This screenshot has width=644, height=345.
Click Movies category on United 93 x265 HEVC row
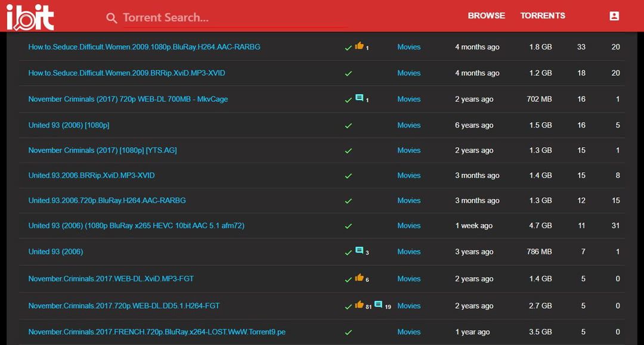click(408, 225)
